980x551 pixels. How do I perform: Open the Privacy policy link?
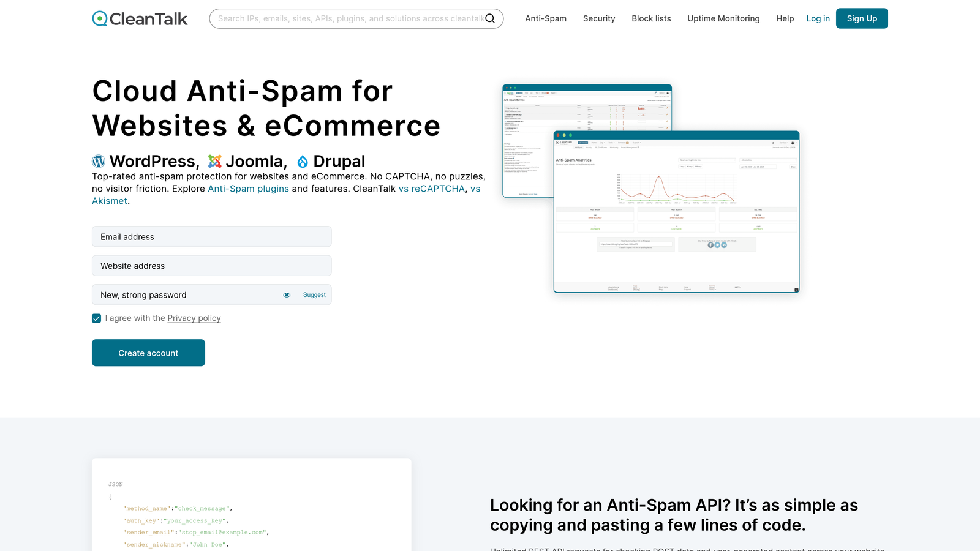tap(194, 318)
